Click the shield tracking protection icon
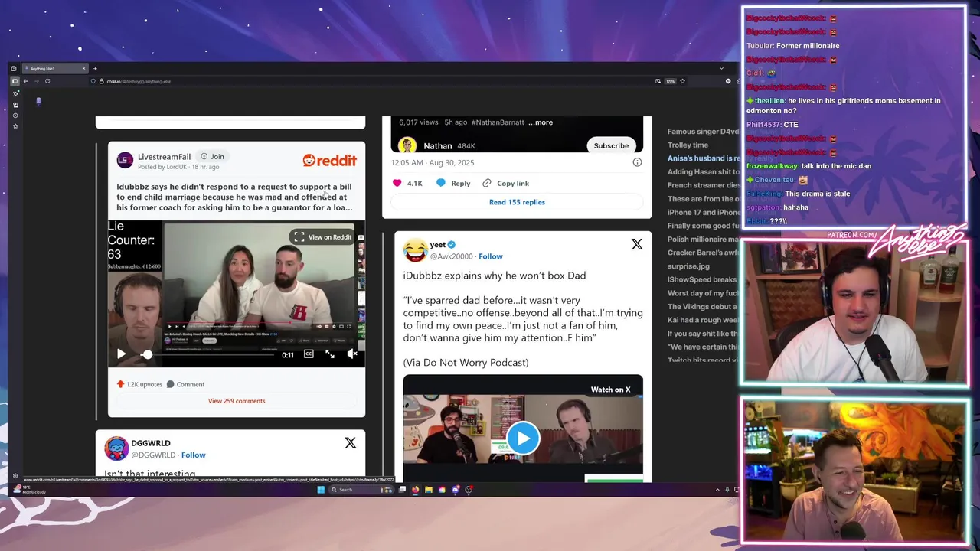980x551 pixels. (x=93, y=81)
